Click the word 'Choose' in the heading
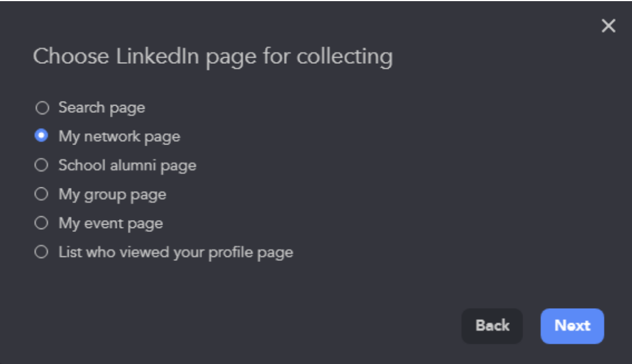Viewport: 632px width, 364px height. click(71, 56)
